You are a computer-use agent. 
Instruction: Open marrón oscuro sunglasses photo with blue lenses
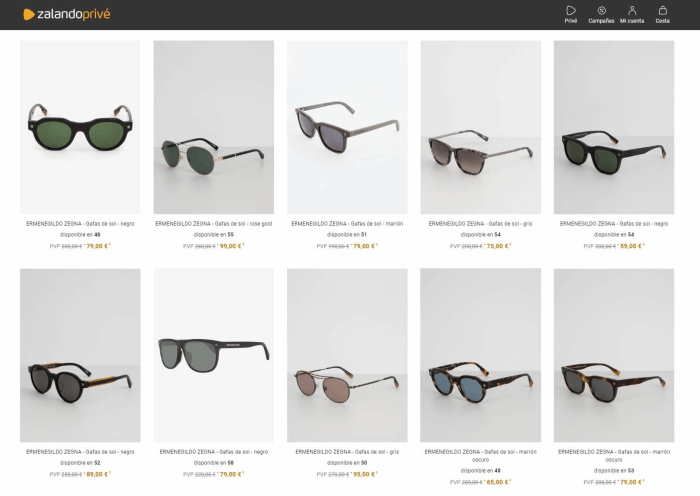481,355
